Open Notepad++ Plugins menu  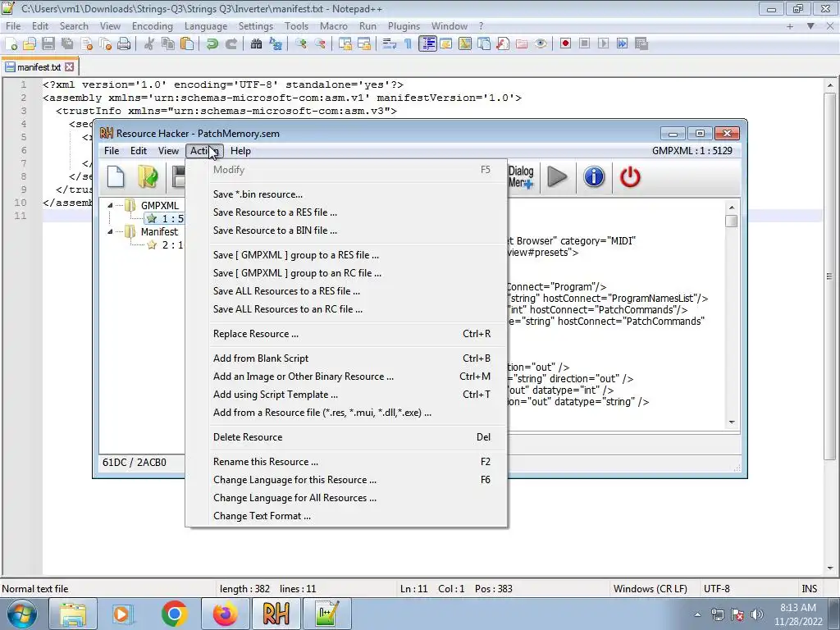coord(404,25)
